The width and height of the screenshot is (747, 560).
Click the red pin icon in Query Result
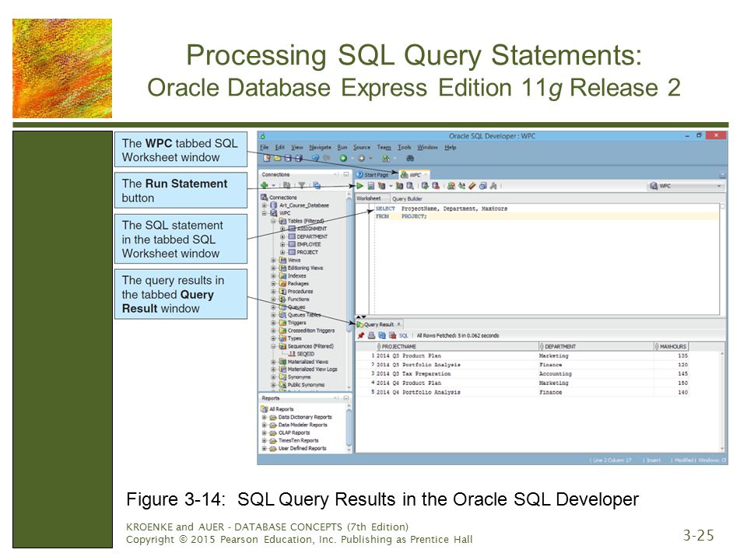coord(361,336)
